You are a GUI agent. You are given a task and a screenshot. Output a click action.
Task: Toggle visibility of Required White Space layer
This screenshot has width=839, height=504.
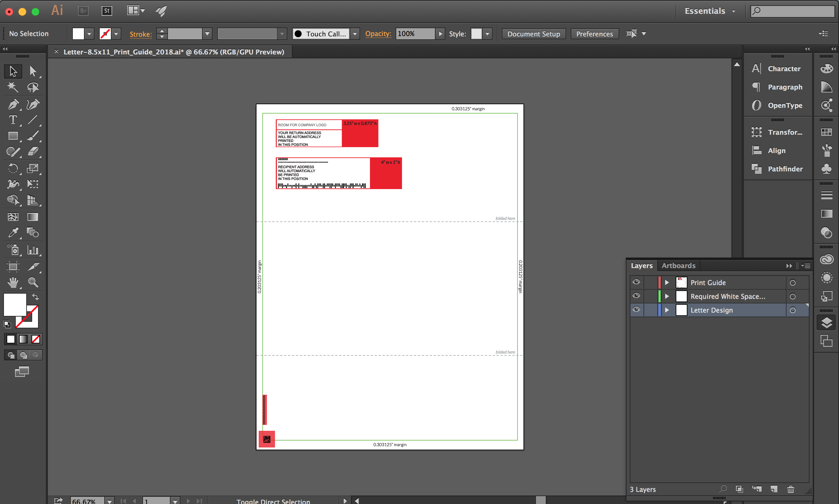(636, 296)
